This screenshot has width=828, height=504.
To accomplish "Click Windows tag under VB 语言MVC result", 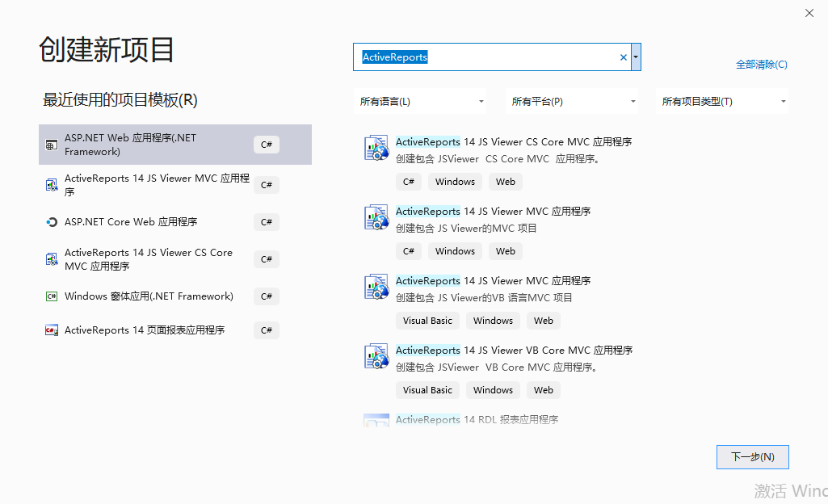I will click(494, 321).
